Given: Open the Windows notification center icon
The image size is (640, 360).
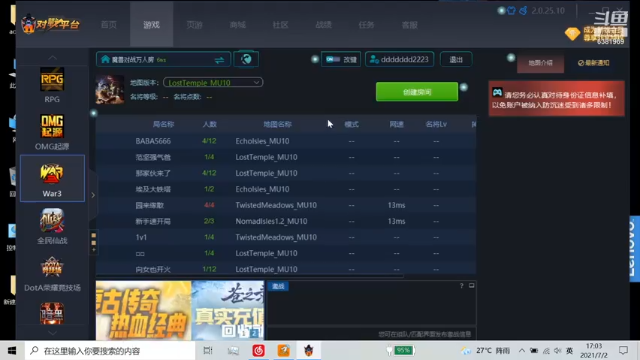Looking at the screenshot, I should pyautogui.click(x=623, y=351).
